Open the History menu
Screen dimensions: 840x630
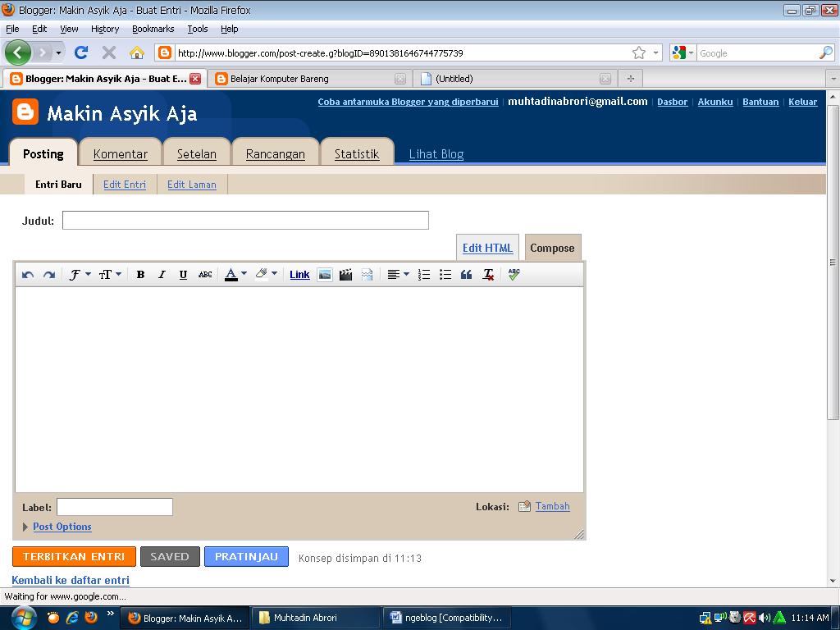coord(105,29)
